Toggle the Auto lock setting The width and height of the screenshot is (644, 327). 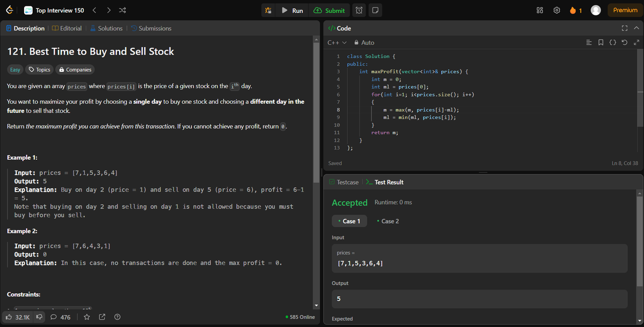(x=364, y=42)
